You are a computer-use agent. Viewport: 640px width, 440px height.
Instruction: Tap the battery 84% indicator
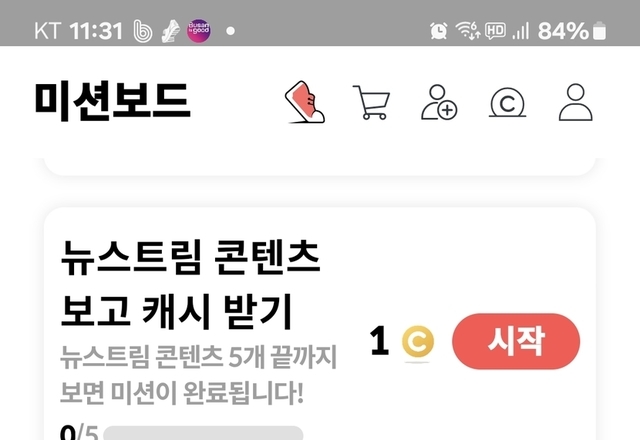[571, 31]
